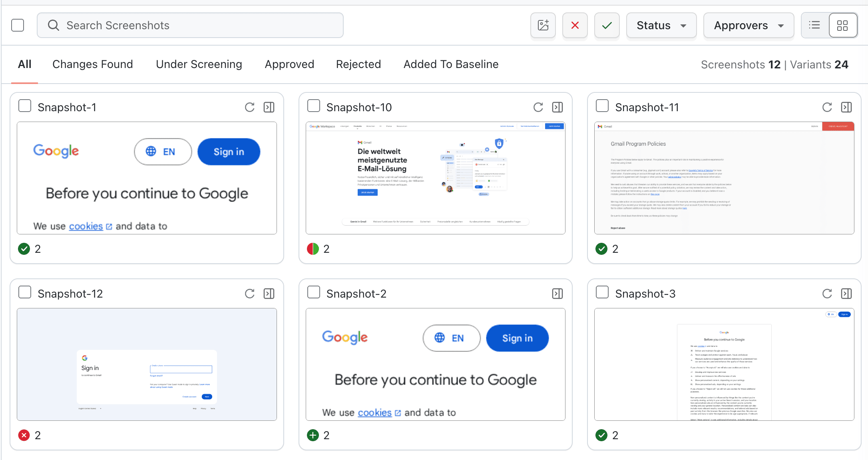The height and width of the screenshot is (460, 868).
Task: Select Snapshot-1 with its checkbox
Action: coord(24,106)
